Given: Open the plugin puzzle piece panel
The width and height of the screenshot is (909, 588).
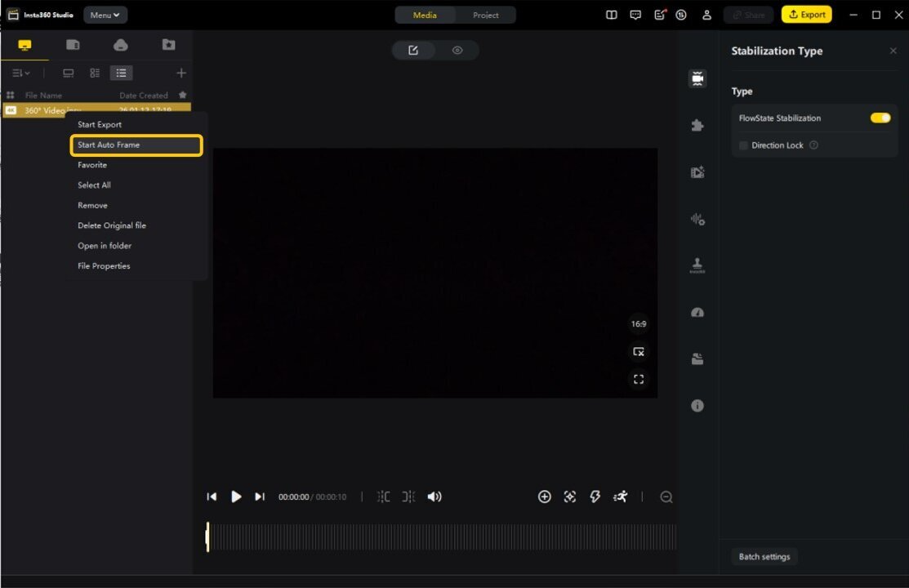Looking at the screenshot, I should click(x=697, y=125).
